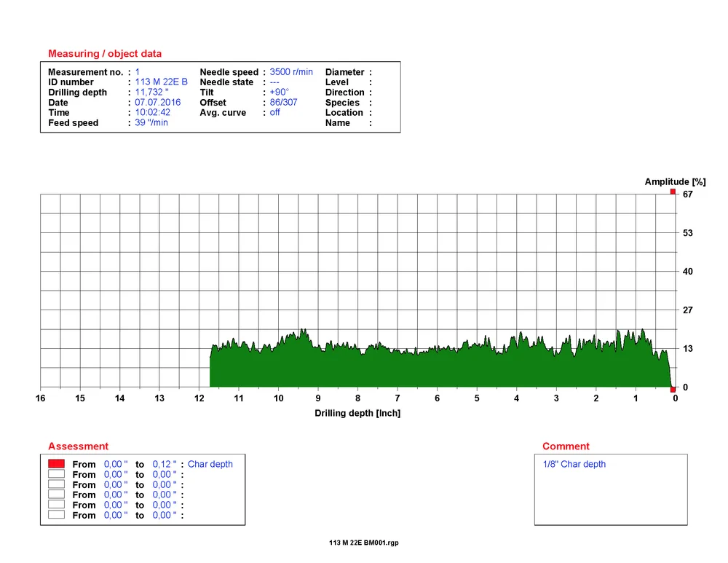Click the depth axis tick '16'
Screen dimensions: 728x563
[40, 398]
